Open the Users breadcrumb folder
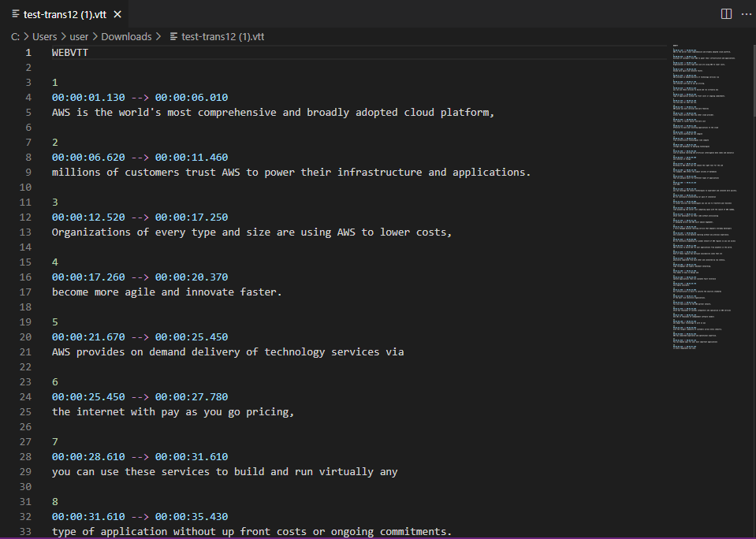Viewport: 756px width, 539px height. pos(44,36)
